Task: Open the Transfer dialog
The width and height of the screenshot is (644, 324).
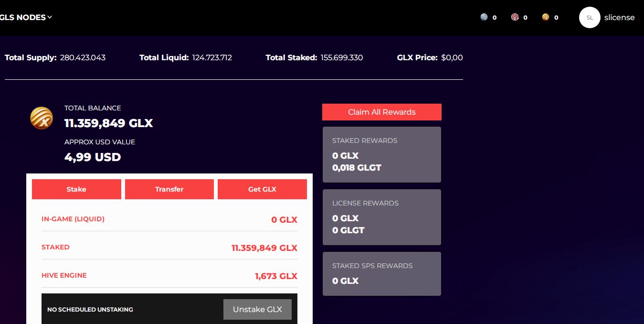Action: coord(169,189)
